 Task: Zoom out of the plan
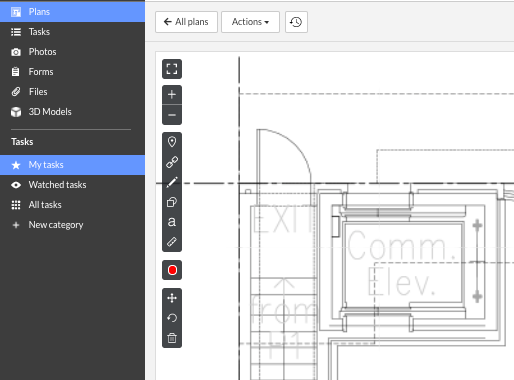[x=172, y=115]
